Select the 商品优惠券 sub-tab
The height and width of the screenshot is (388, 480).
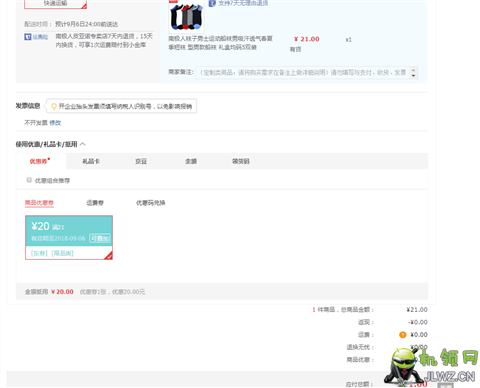click(39, 203)
